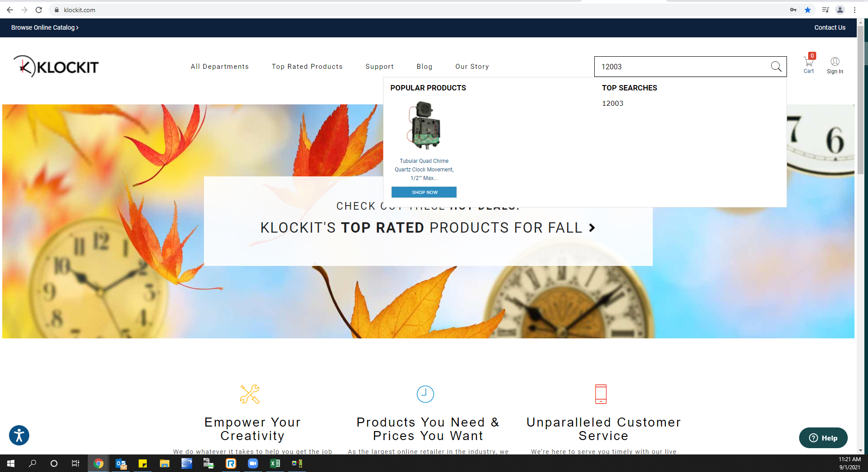Open Browse Online Catalog link
This screenshot has width=868, height=472.
[45, 27]
